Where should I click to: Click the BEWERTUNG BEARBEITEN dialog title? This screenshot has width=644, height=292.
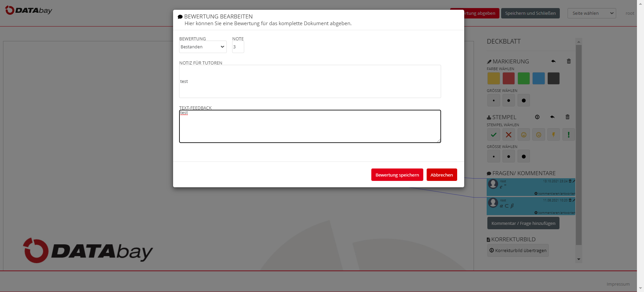[218, 16]
